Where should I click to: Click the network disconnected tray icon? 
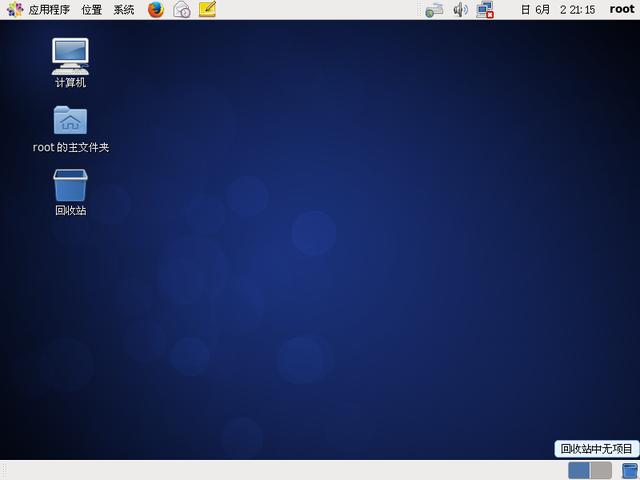point(485,9)
